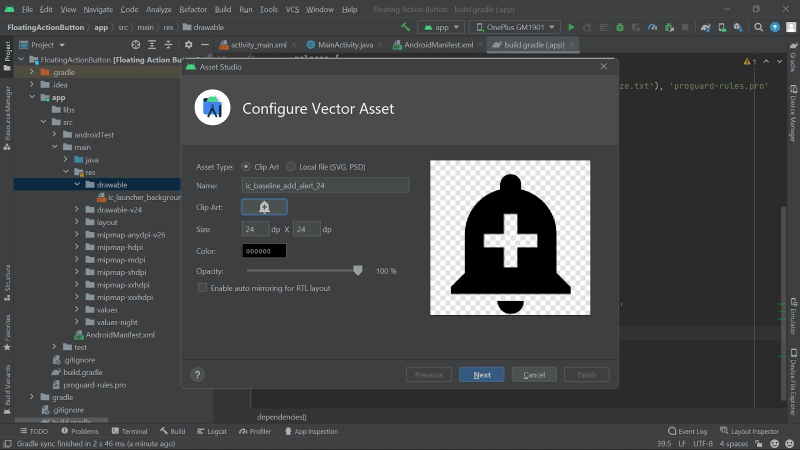Click the Cancel button

[534, 374]
